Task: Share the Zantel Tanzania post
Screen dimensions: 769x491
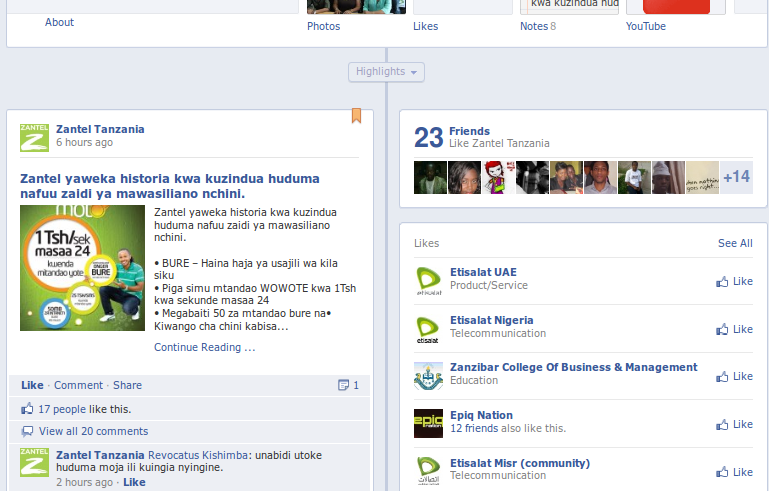Action: coord(128,386)
